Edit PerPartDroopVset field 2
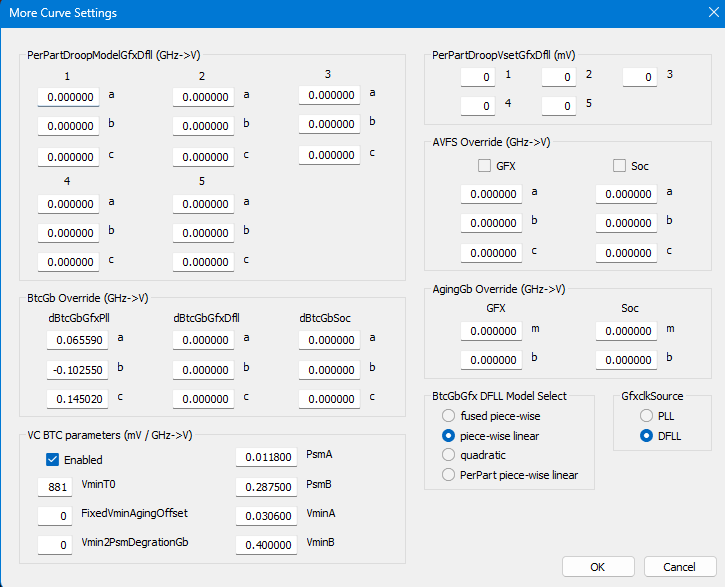The image size is (725, 587). click(559, 77)
